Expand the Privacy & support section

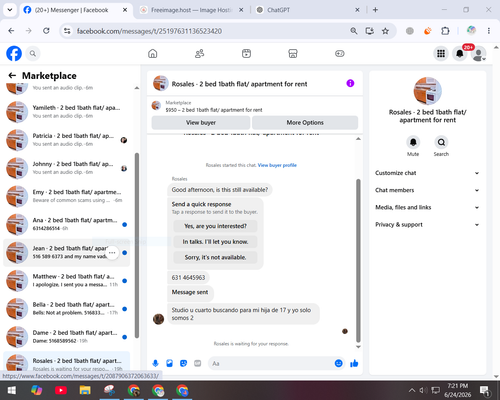pyautogui.click(x=427, y=225)
